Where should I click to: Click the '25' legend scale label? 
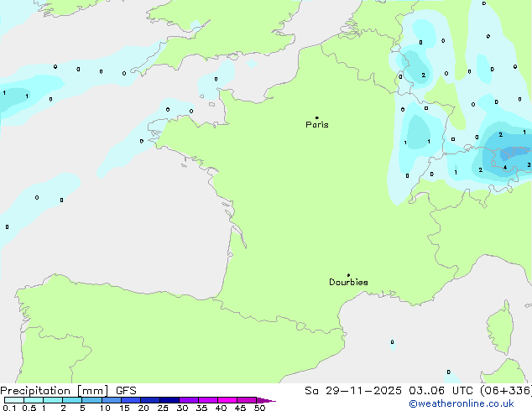[163, 408]
